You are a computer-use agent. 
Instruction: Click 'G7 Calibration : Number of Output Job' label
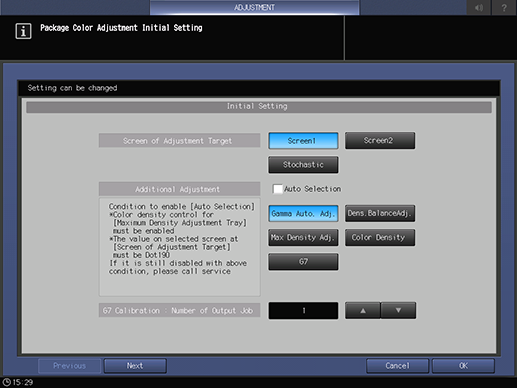coord(179,310)
